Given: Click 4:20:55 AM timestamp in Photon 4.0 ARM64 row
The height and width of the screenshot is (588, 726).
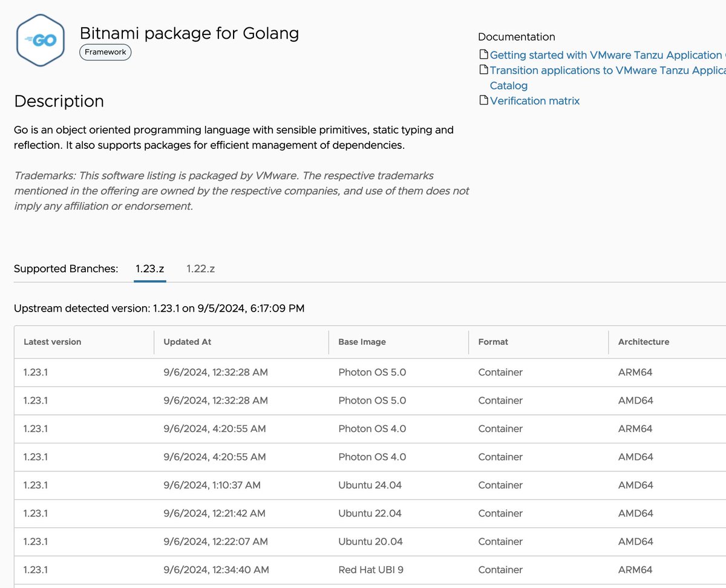Looking at the screenshot, I should coord(215,429).
